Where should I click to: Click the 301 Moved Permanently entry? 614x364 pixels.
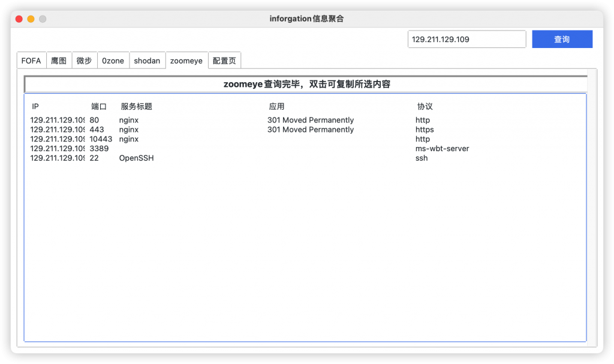tap(310, 120)
